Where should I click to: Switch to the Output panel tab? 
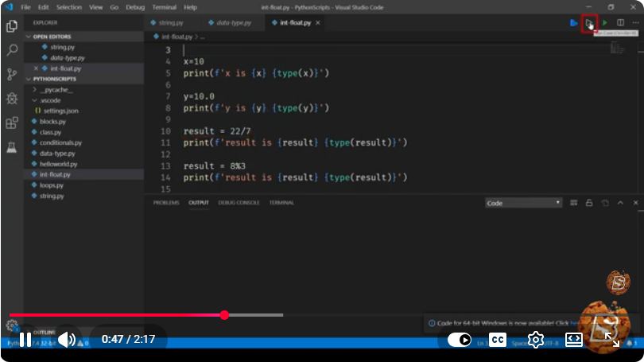click(199, 203)
